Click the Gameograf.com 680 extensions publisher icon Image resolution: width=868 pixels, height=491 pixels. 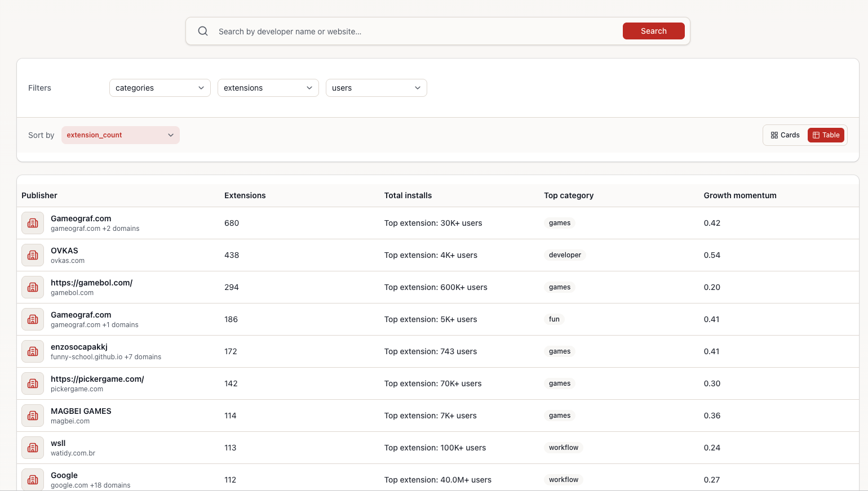(x=33, y=223)
